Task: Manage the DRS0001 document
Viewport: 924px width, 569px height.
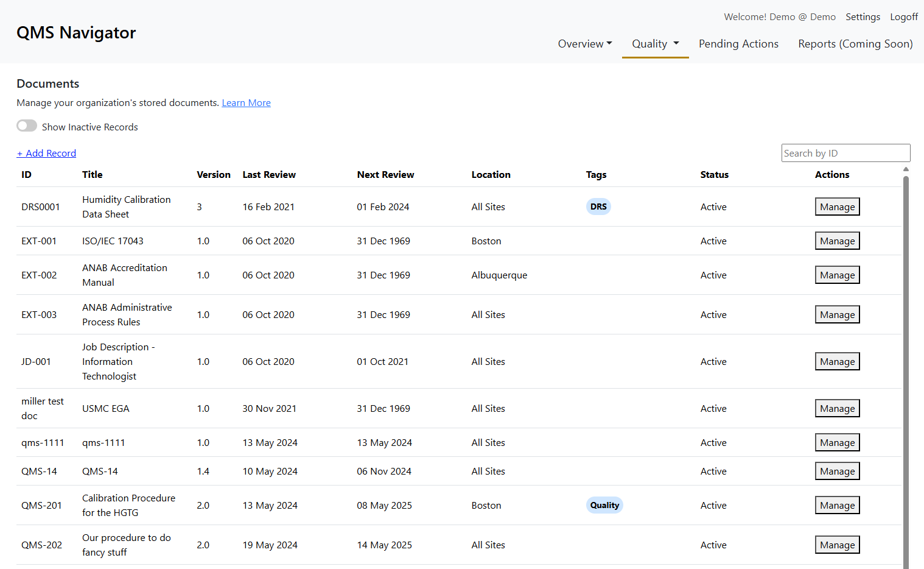Action: point(837,207)
